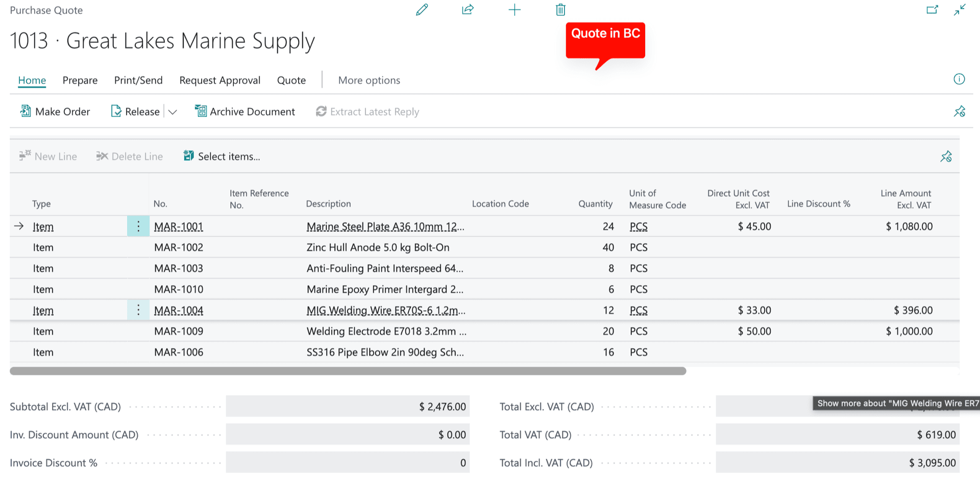Click Zinc Hull Anode description cell
Image resolution: width=980 pixels, height=496 pixels.
(x=378, y=247)
